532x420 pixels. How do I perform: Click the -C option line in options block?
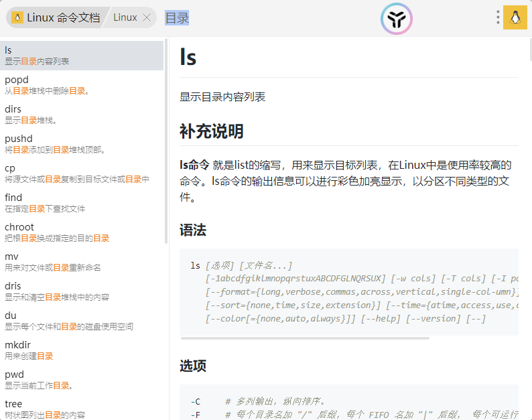(x=258, y=402)
